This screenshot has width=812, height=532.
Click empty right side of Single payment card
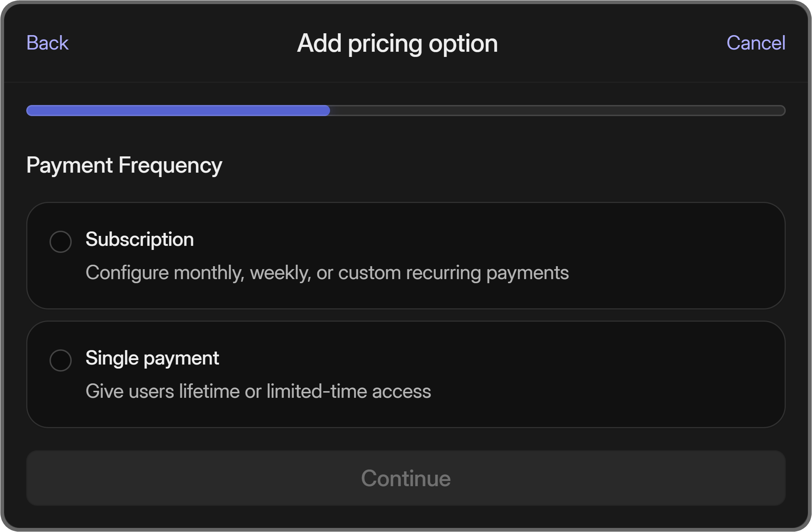[684, 374]
